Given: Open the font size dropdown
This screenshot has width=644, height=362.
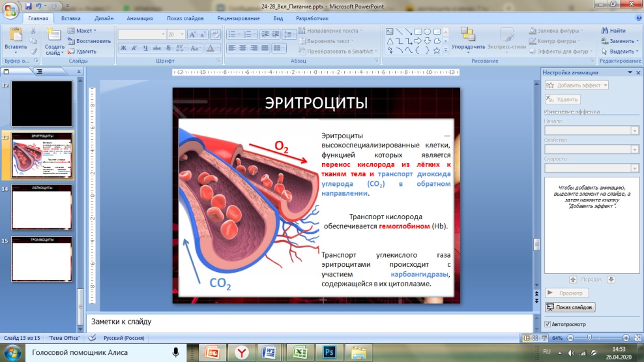Looking at the screenshot, I should (x=182, y=34).
